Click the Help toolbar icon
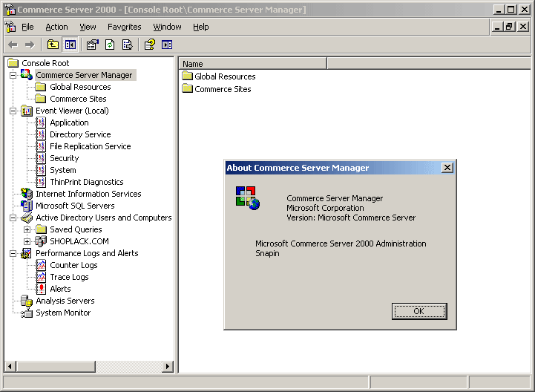The height and width of the screenshot is (392, 535). pyautogui.click(x=149, y=45)
